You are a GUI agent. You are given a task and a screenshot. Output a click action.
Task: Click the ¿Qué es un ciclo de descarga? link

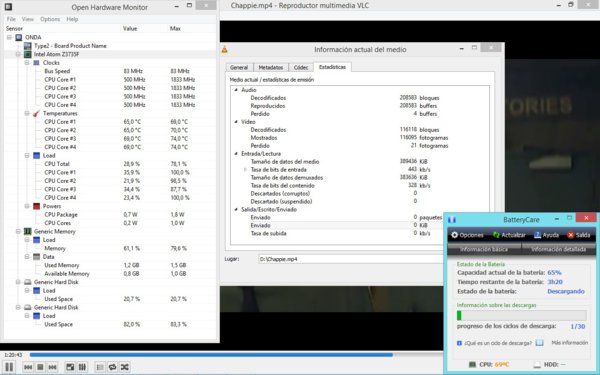click(498, 343)
